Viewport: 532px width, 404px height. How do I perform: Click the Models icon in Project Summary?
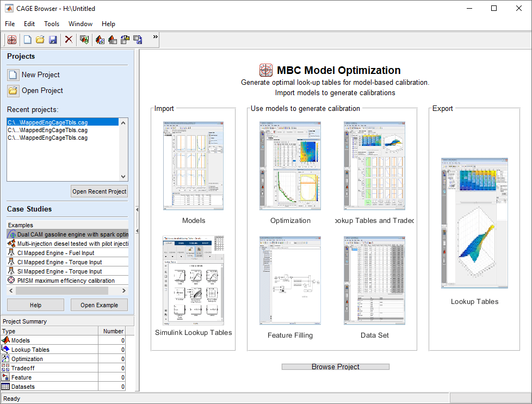coord(5,340)
